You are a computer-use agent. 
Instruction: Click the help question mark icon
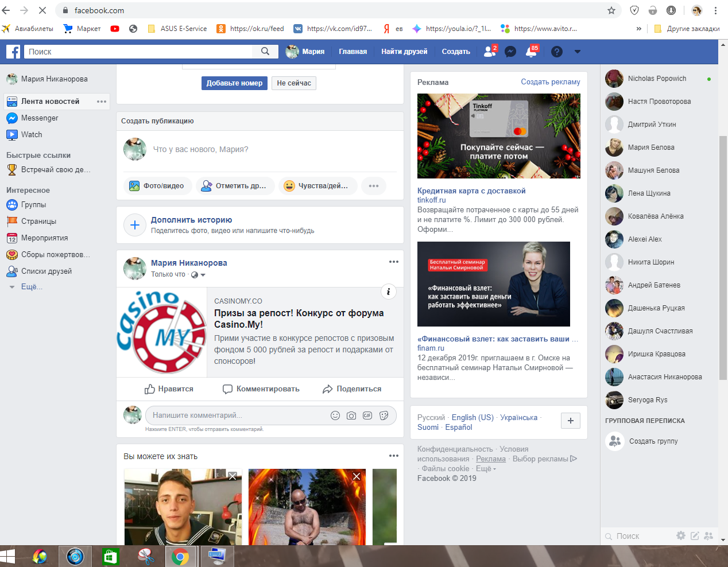point(556,52)
